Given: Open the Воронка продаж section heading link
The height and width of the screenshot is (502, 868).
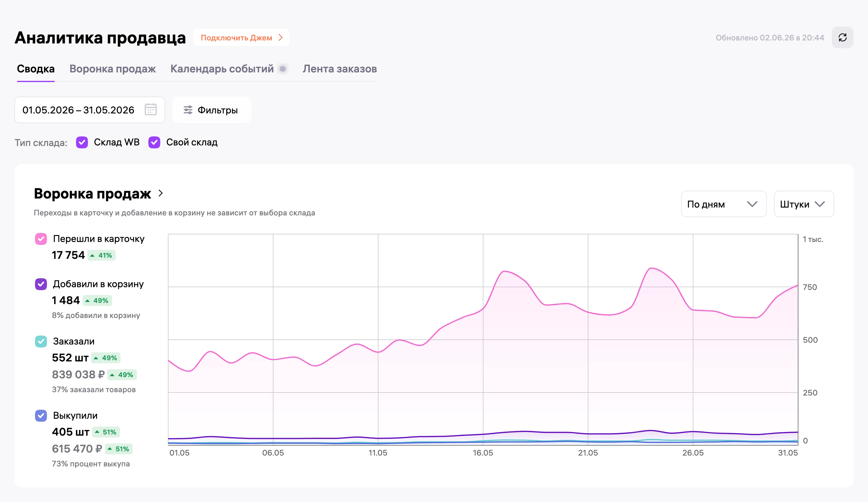Looking at the screenshot, I should pyautogui.click(x=92, y=194).
